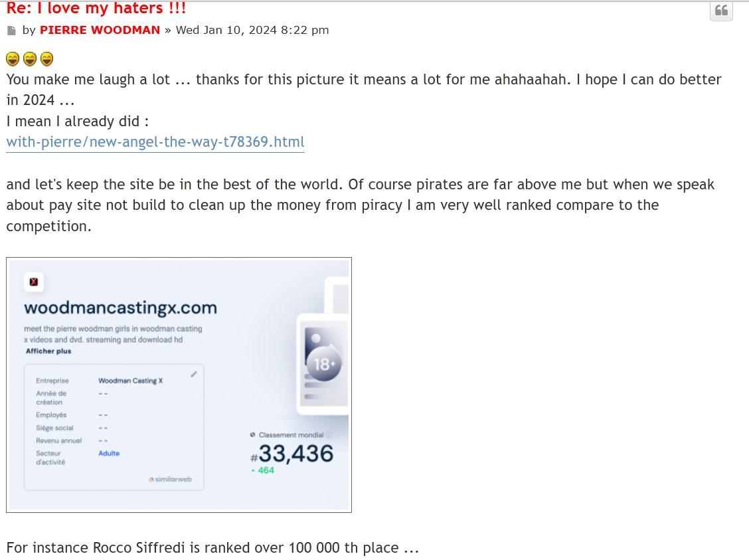Open the new-angel-the-way-t78369.html link
This screenshot has width=749, height=560.
tap(155, 142)
